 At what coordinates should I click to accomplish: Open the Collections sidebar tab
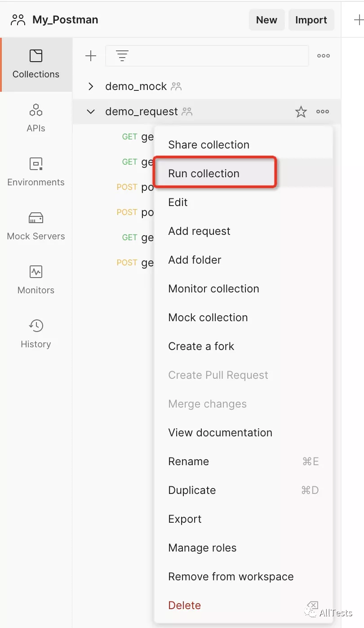pos(36,64)
